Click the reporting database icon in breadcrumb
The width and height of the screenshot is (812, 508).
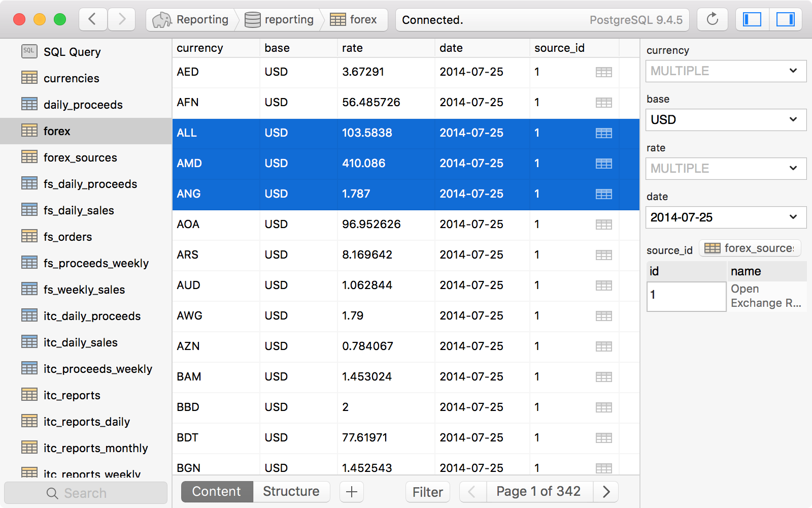tap(252, 19)
